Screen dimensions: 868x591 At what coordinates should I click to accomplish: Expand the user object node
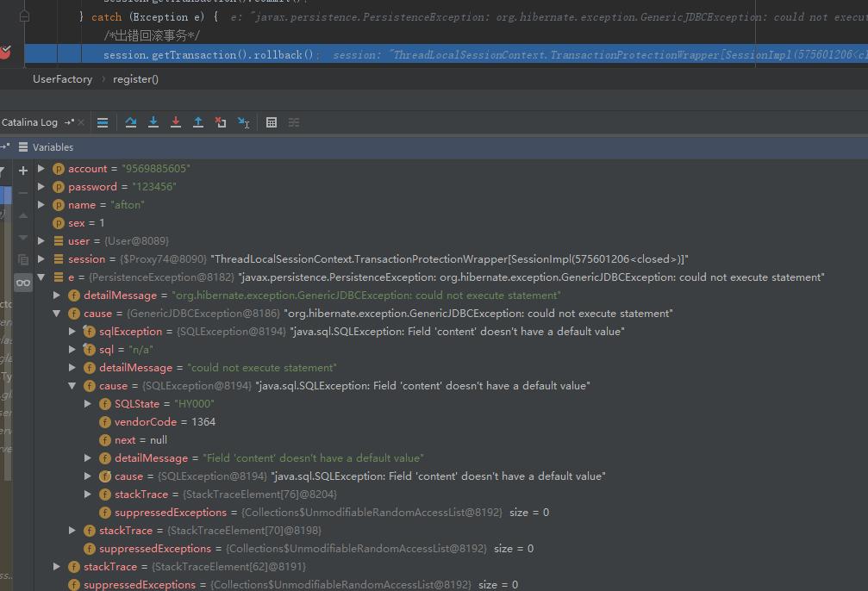pyautogui.click(x=41, y=240)
